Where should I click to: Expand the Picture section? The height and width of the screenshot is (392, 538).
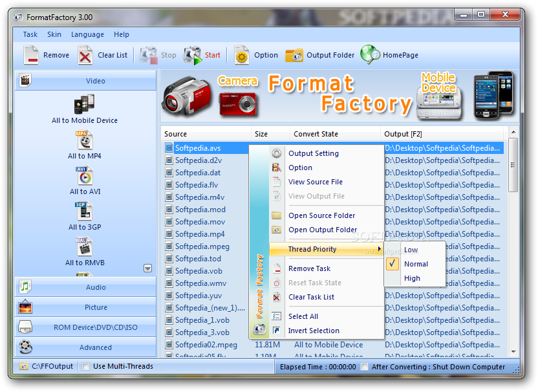(85, 307)
